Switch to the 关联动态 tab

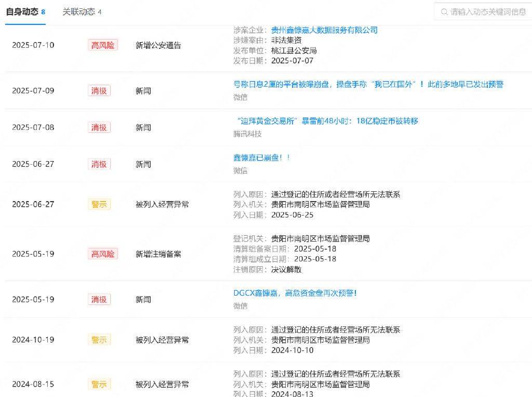pyautogui.click(x=82, y=12)
